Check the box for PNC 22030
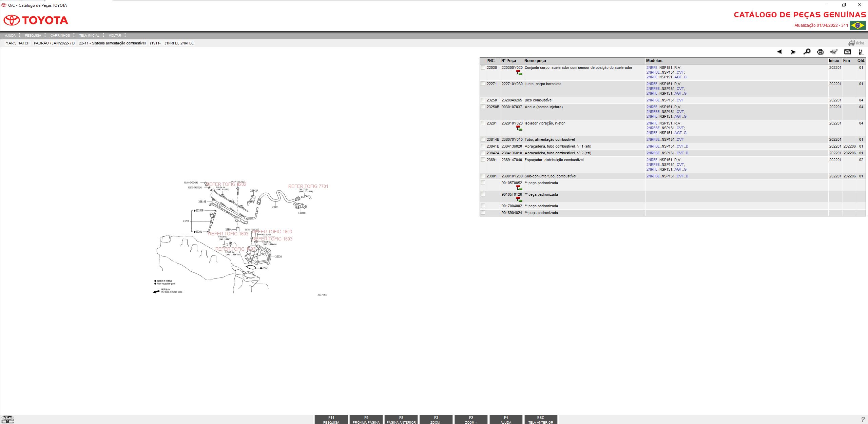This screenshot has width=868, height=424. tap(483, 68)
